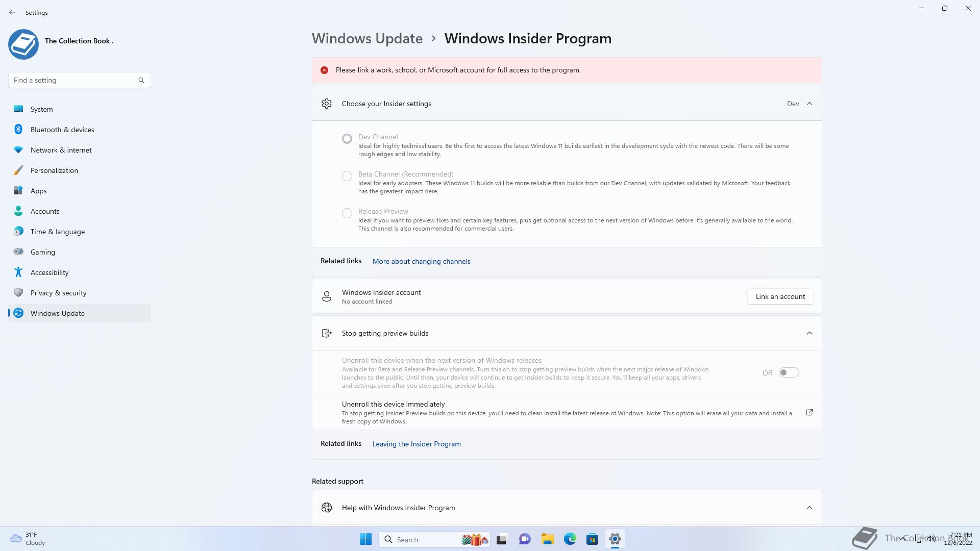This screenshot has height=551, width=980.
Task: Collapse Help with Windows Insider Program section
Action: pyautogui.click(x=810, y=508)
